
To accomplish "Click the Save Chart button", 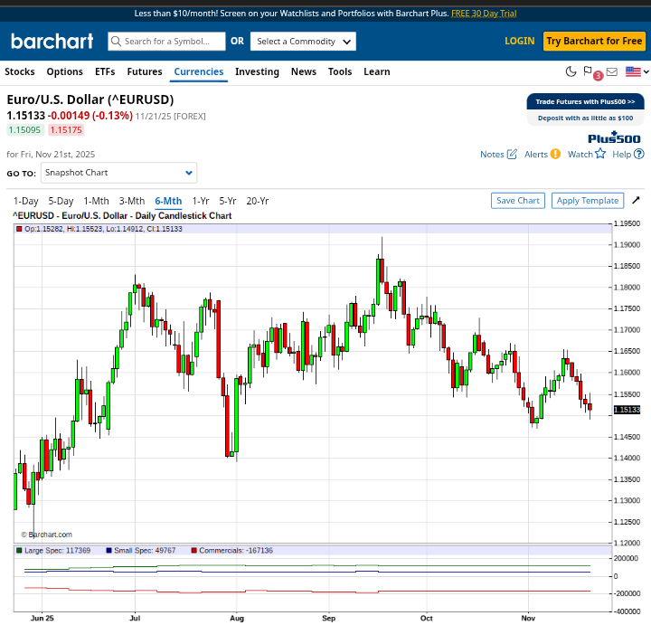I will 518,201.
